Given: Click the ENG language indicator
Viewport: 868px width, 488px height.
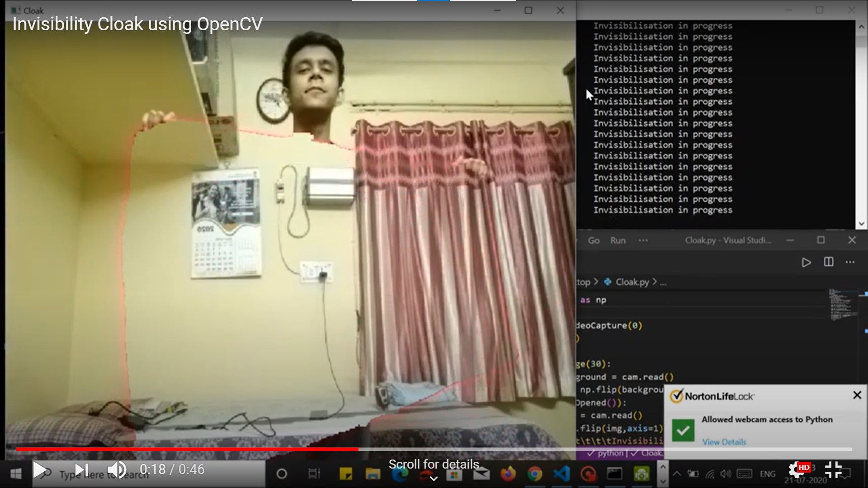Looking at the screenshot, I should pos(768,474).
